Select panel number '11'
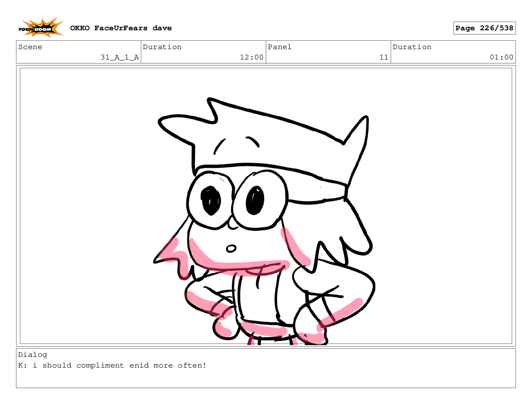The width and height of the screenshot is (532, 412). coord(384,58)
